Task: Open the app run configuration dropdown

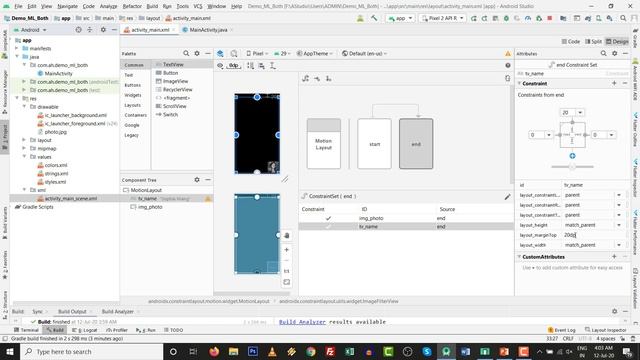Action: pyautogui.click(x=400, y=18)
